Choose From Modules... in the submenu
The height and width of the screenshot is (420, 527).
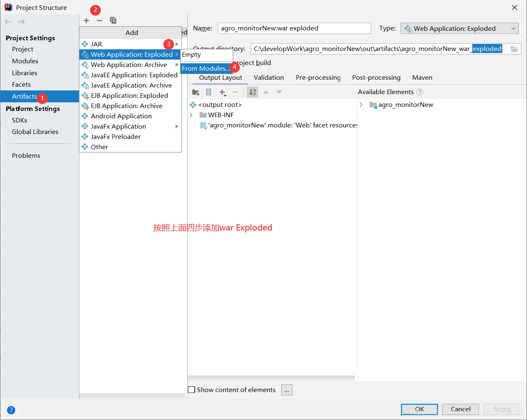click(207, 68)
